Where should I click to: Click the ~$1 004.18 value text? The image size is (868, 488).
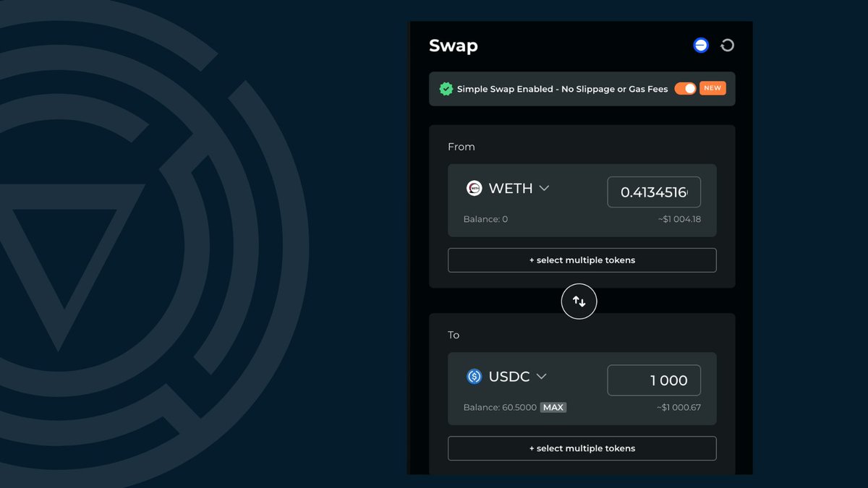click(679, 219)
